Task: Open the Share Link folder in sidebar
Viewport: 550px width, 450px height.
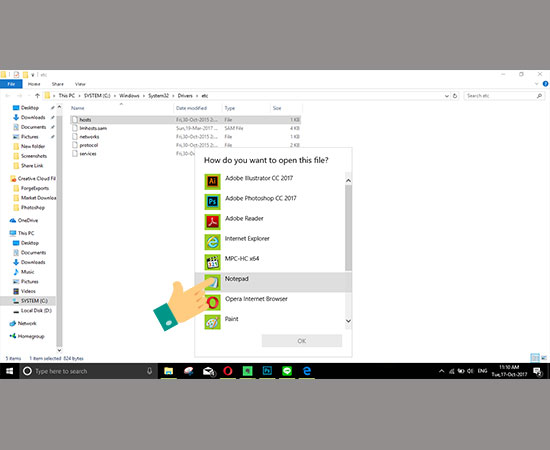Action: point(32,166)
